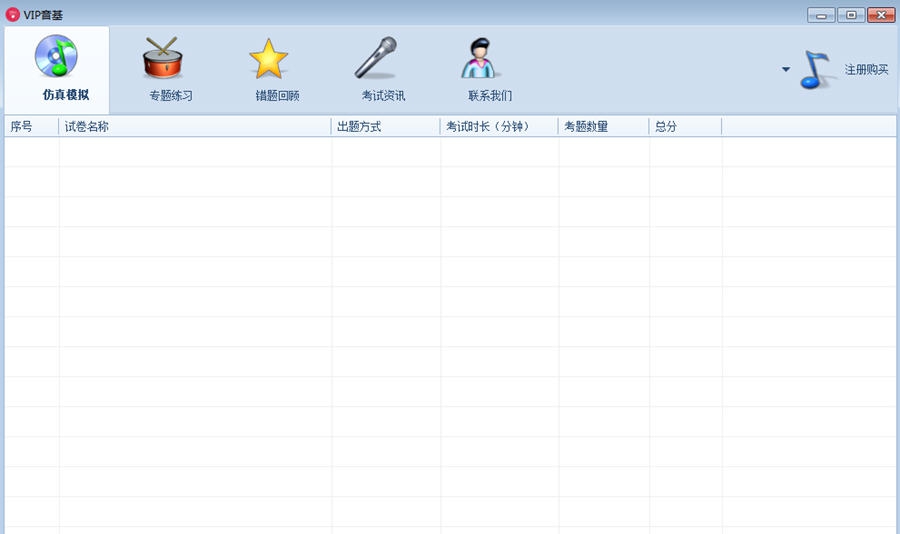Select the 错题回顾 tab label
This screenshot has height=534, width=900.
tap(277, 95)
